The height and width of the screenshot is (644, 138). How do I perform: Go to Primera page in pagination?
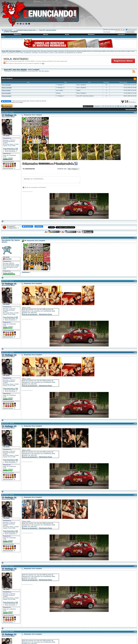pyautogui.click(x=97, y=106)
